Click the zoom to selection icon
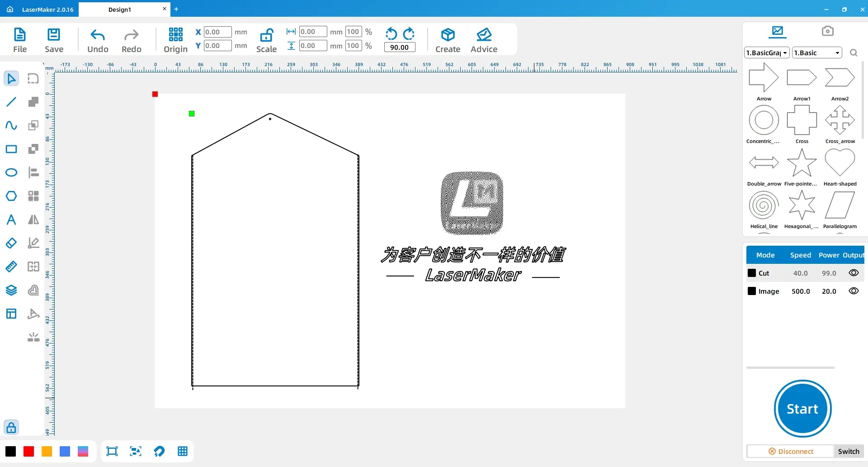The width and height of the screenshot is (868, 467). (136, 451)
